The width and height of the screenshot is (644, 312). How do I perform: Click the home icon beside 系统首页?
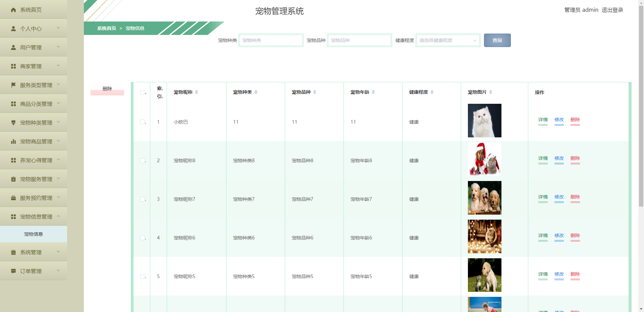[x=13, y=10]
